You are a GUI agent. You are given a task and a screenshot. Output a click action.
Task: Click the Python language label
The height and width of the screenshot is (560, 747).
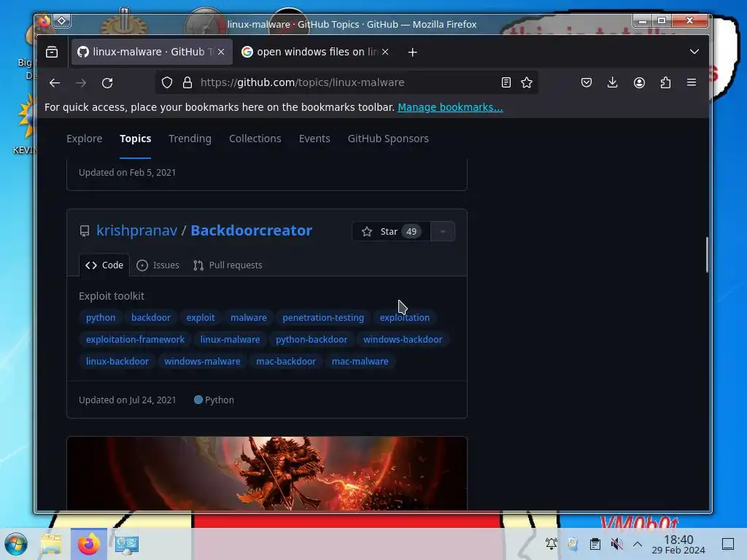point(214,400)
